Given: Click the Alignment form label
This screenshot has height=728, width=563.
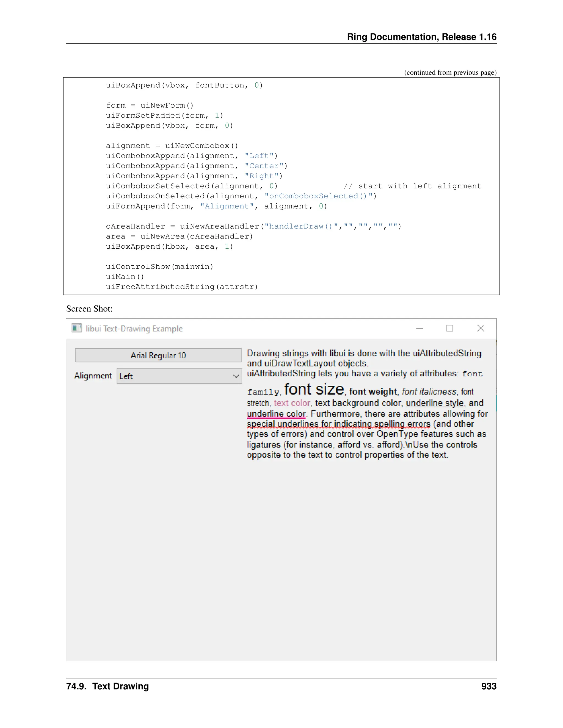Looking at the screenshot, I should tap(93, 376).
